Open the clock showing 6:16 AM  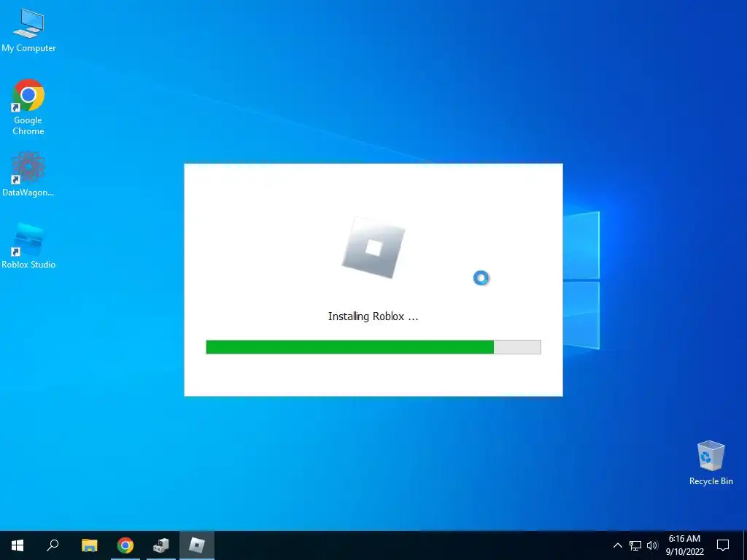tap(684, 545)
